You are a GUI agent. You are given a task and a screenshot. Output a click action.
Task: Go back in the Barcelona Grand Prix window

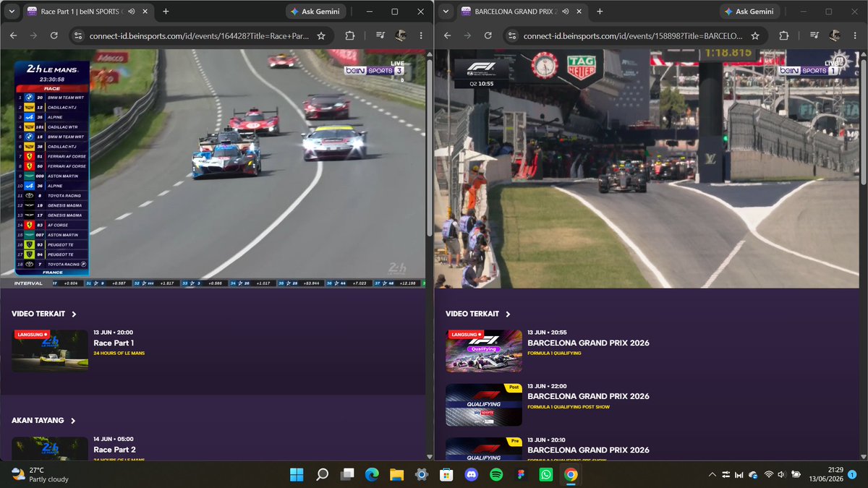click(447, 35)
